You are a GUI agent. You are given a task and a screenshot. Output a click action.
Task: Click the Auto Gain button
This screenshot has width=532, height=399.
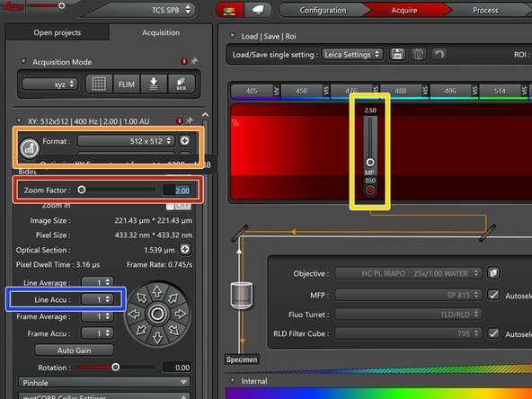pyautogui.click(x=74, y=350)
